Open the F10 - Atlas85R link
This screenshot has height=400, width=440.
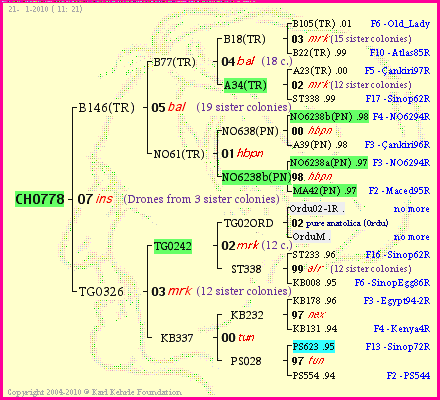coord(400,53)
